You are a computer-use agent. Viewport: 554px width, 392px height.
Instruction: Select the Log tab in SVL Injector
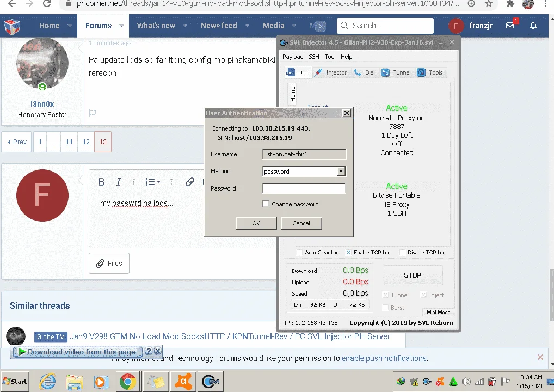tap(298, 72)
